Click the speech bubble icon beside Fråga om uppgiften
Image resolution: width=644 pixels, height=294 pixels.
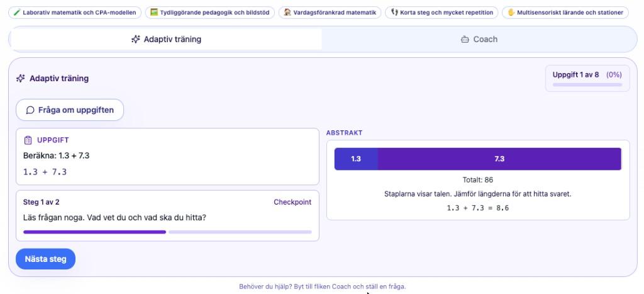(x=30, y=110)
